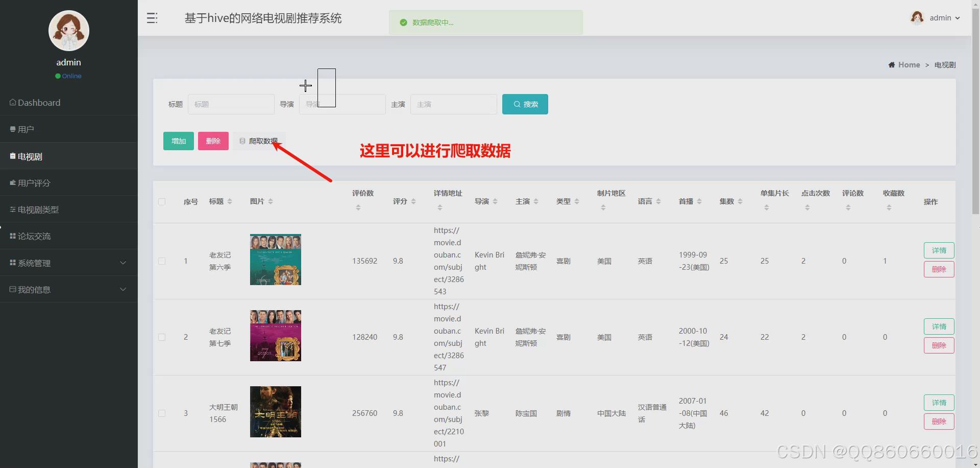
Task: Select the checkbox for 大明王朝1566 row
Action: (162, 413)
